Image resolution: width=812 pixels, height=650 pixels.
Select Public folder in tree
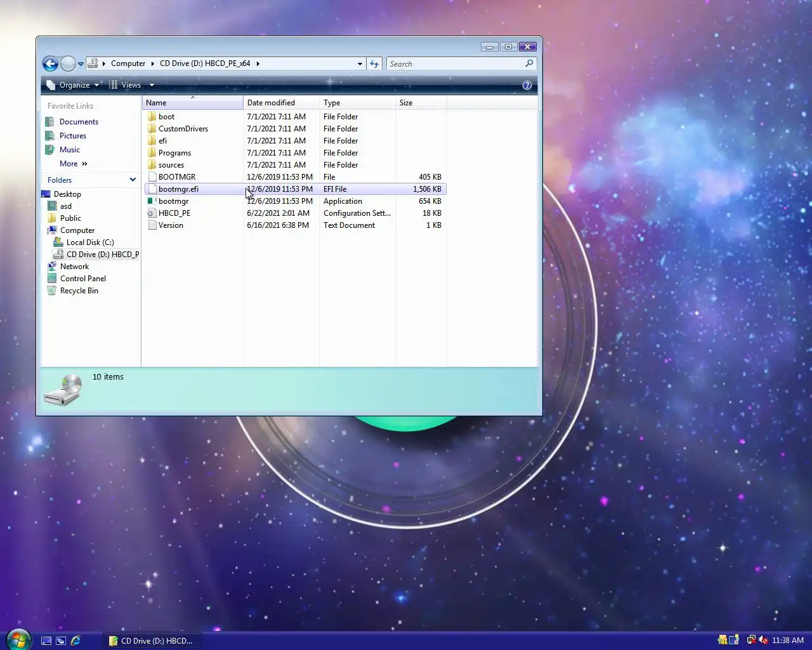pos(70,218)
